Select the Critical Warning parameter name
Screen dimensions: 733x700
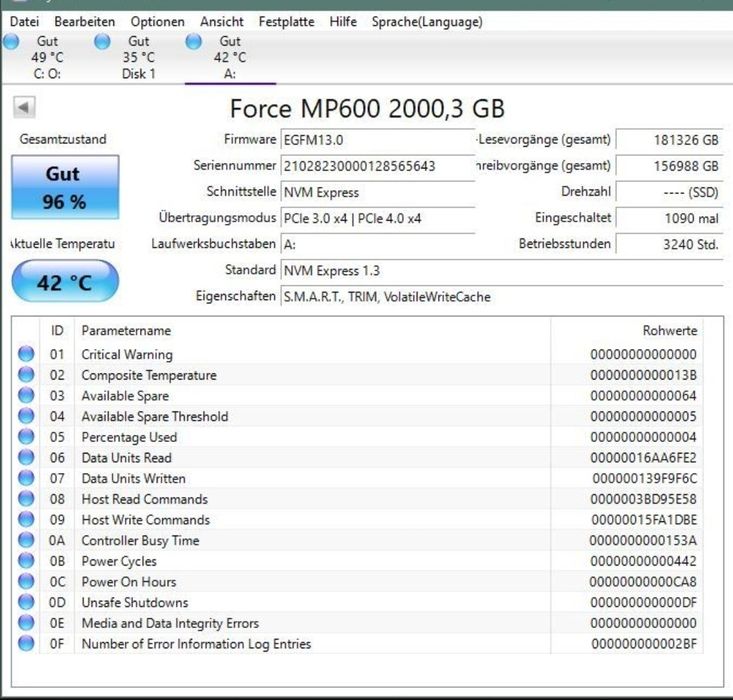(x=127, y=354)
